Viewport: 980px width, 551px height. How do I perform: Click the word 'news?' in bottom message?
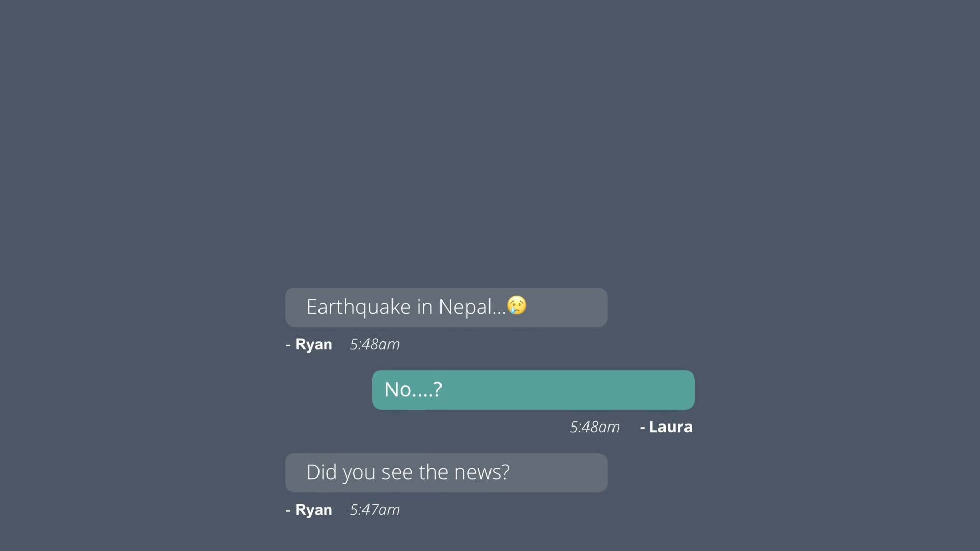(x=482, y=472)
